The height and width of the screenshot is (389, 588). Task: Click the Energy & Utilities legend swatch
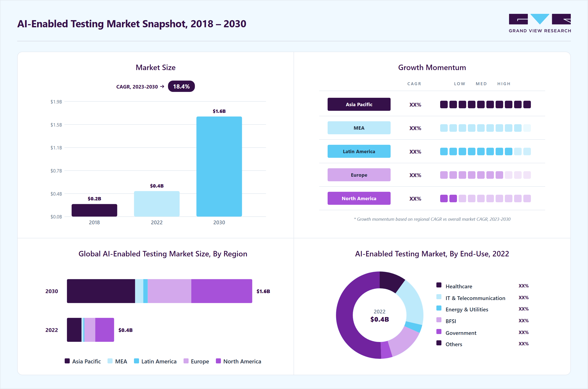pos(439,308)
